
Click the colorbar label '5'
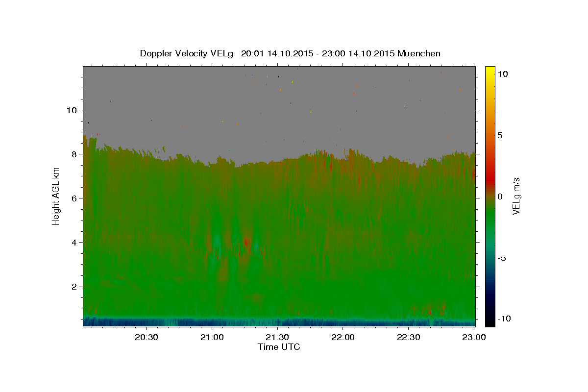pos(500,135)
